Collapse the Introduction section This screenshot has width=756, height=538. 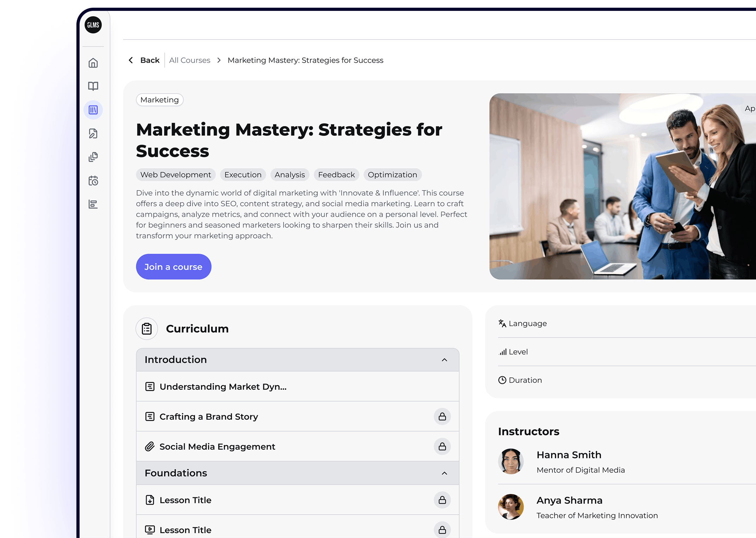(x=444, y=360)
